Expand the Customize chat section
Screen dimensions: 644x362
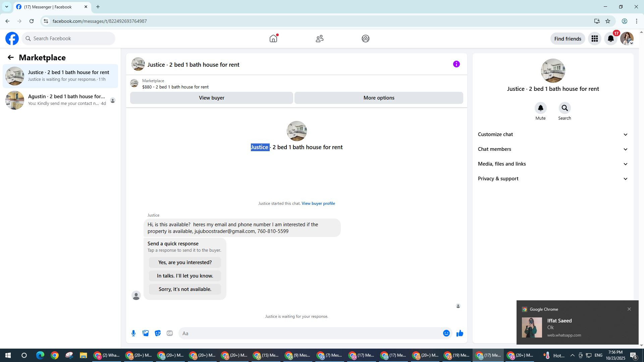tap(552, 134)
